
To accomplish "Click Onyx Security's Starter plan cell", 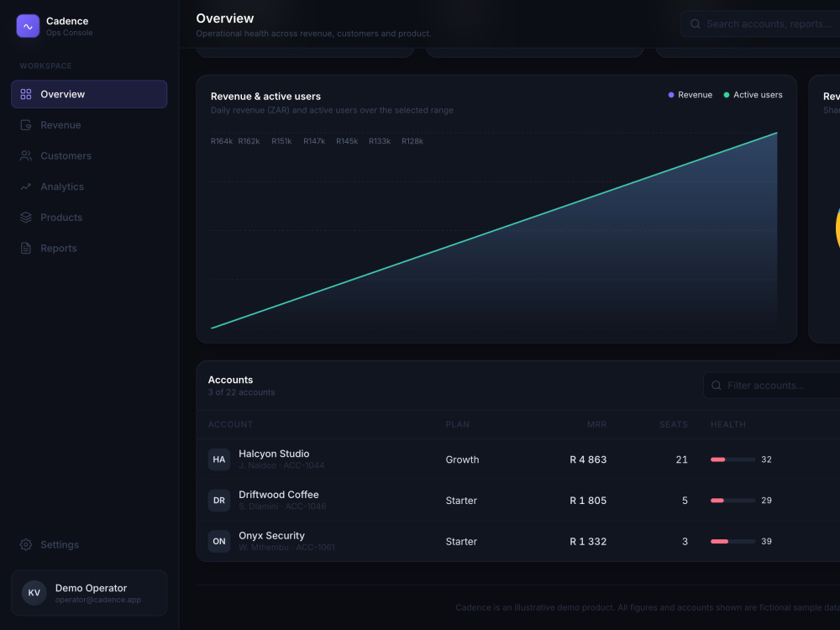I will [461, 541].
